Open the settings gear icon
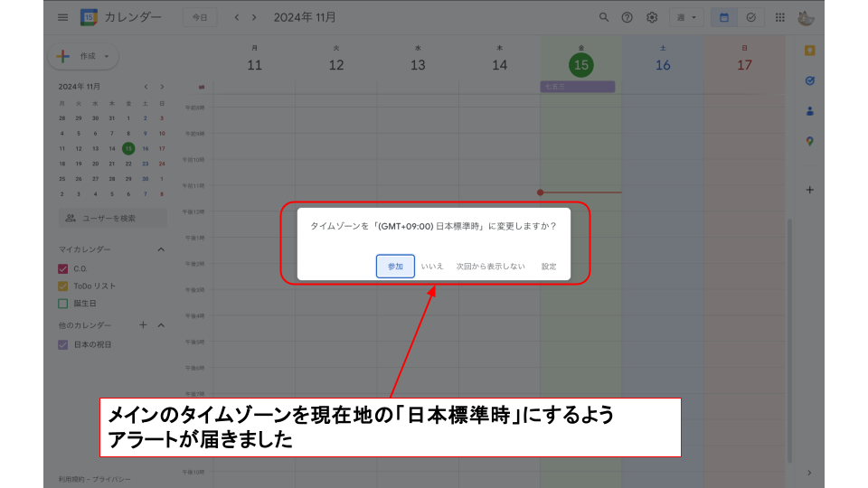 (652, 17)
